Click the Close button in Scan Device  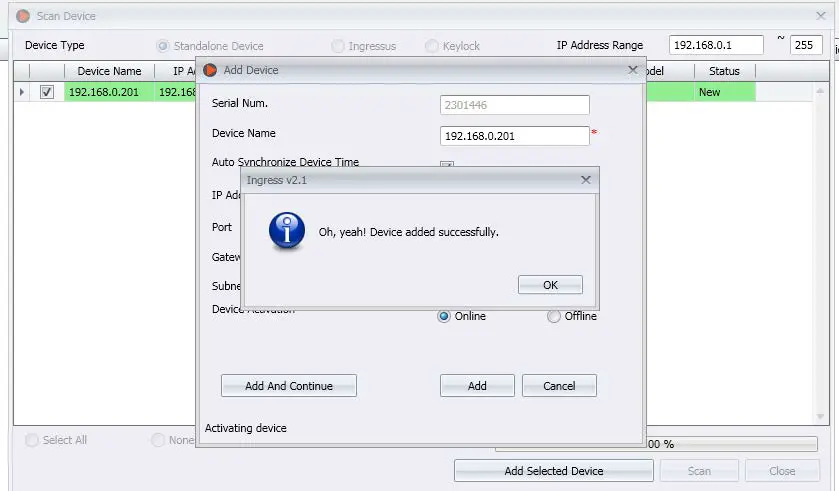click(782, 471)
